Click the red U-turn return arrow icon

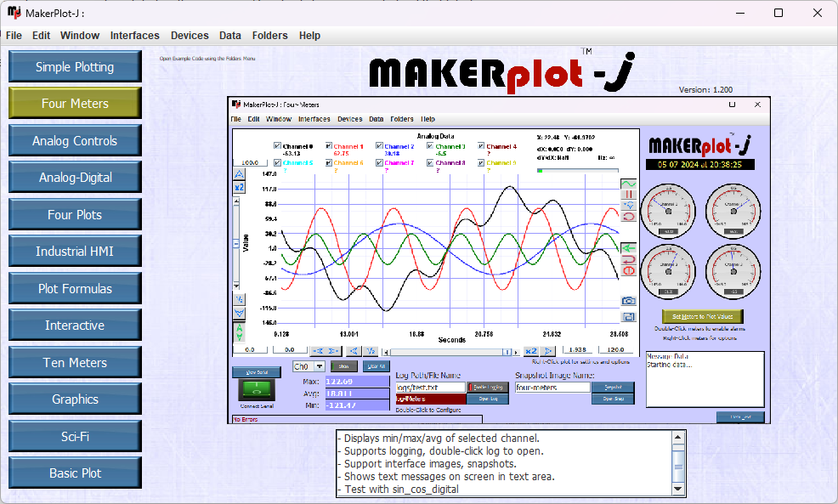[x=629, y=259]
